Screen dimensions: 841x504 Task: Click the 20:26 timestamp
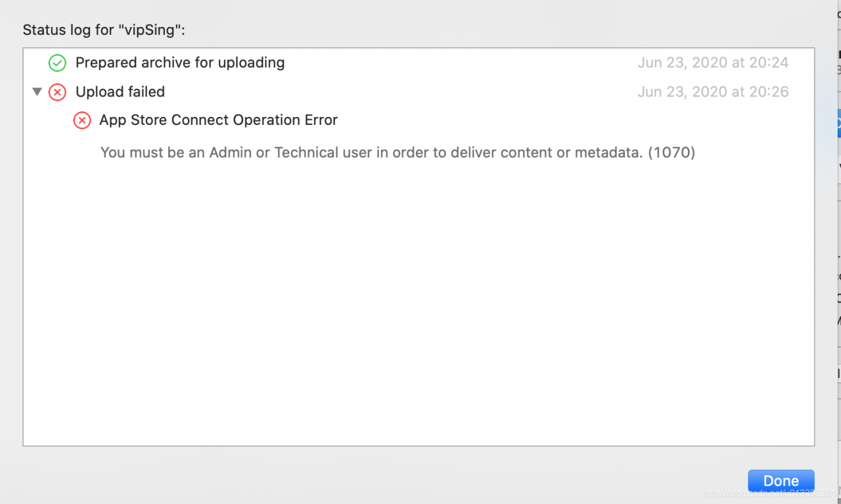click(x=769, y=92)
